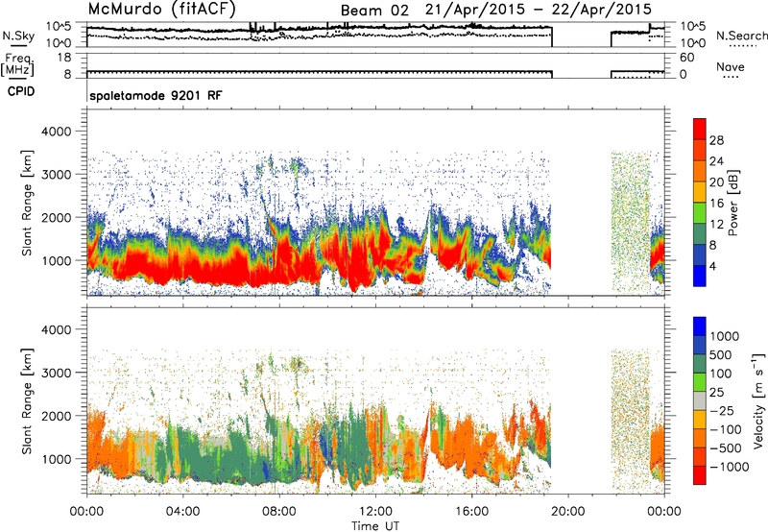Click the "60" tick on the Nave axis
This screenshot has height=532, width=768.
pyautogui.click(x=686, y=58)
